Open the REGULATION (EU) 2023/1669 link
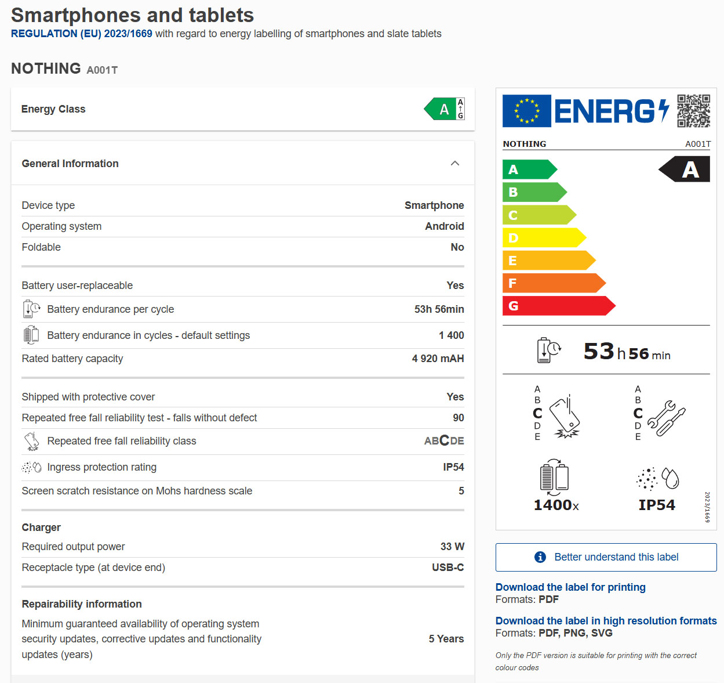Image resolution: width=724 pixels, height=683 pixels. [x=80, y=34]
